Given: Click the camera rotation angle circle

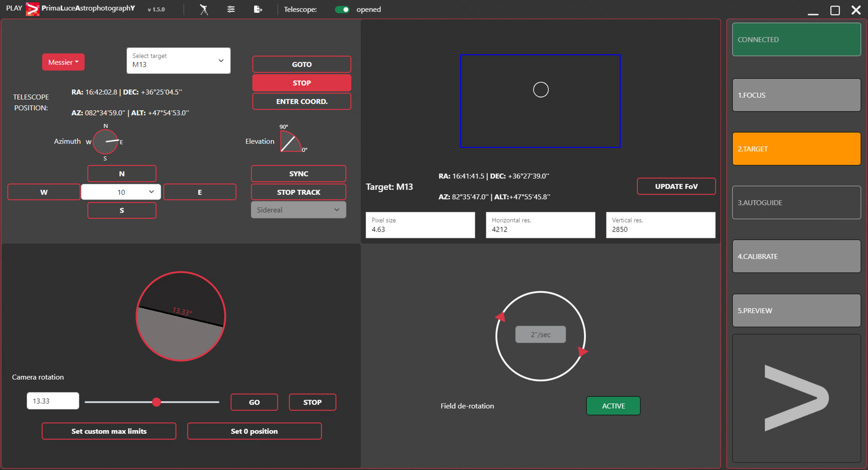Looking at the screenshot, I should coord(181,316).
